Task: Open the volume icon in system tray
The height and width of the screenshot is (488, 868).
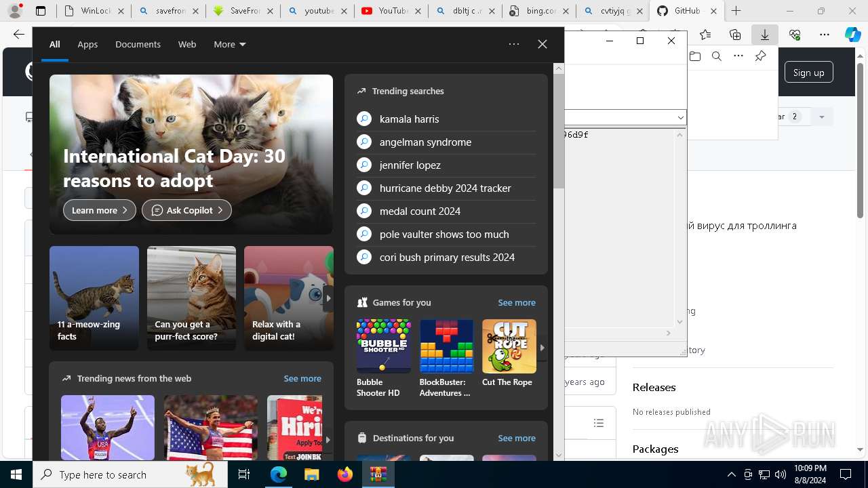Action: (x=781, y=474)
